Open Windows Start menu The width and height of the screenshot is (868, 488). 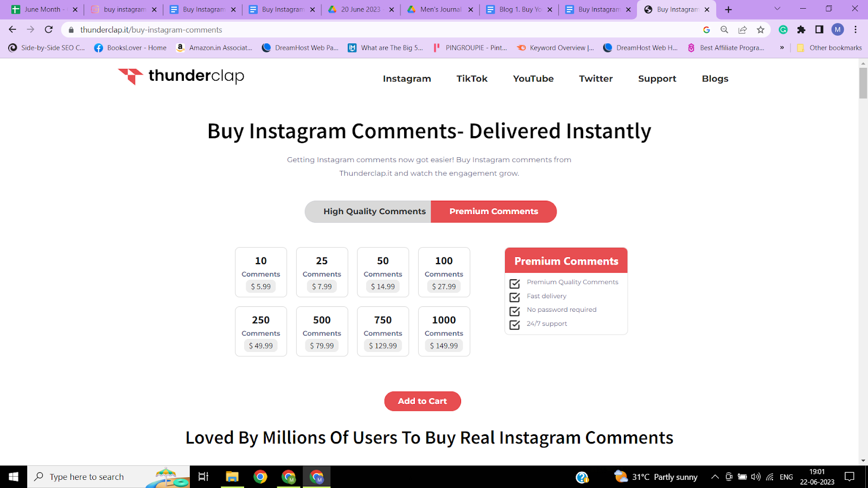[x=14, y=477]
